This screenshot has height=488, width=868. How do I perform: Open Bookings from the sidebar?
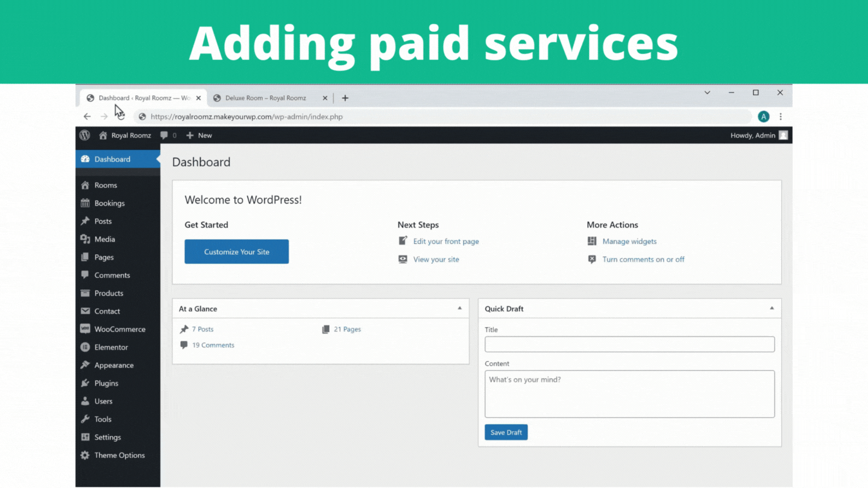pyautogui.click(x=109, y=204)
